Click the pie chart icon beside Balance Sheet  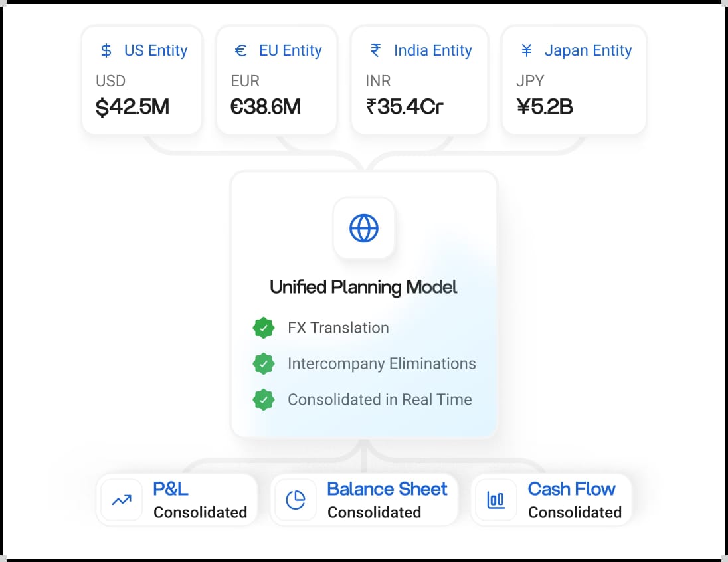[296, 500]
